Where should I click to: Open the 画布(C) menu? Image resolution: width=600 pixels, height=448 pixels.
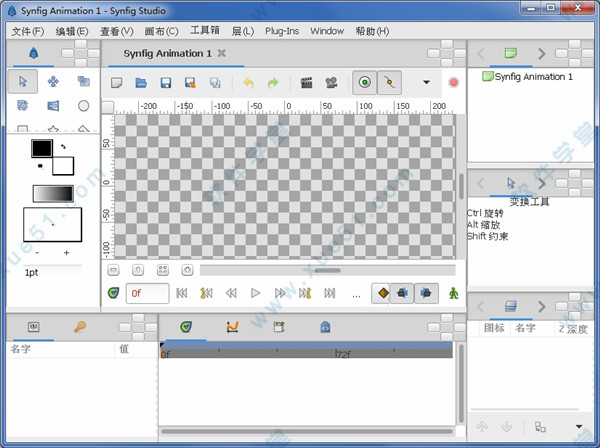click(x=161, y=31)
